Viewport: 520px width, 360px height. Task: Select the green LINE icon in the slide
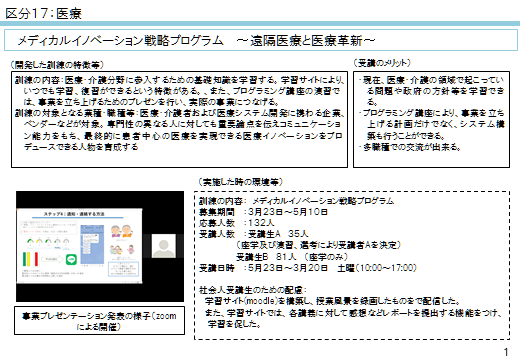click(x=71, y=259)
